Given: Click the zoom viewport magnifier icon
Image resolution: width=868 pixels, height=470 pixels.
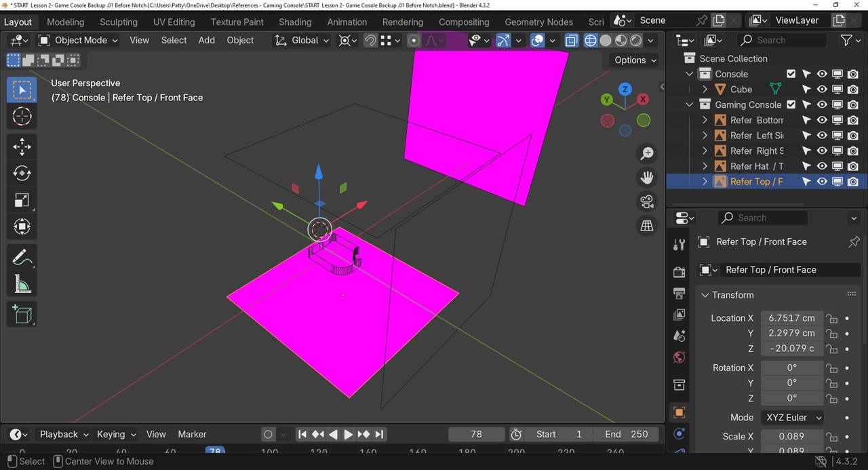Looking at the screenshot, I should pos(647,153).
